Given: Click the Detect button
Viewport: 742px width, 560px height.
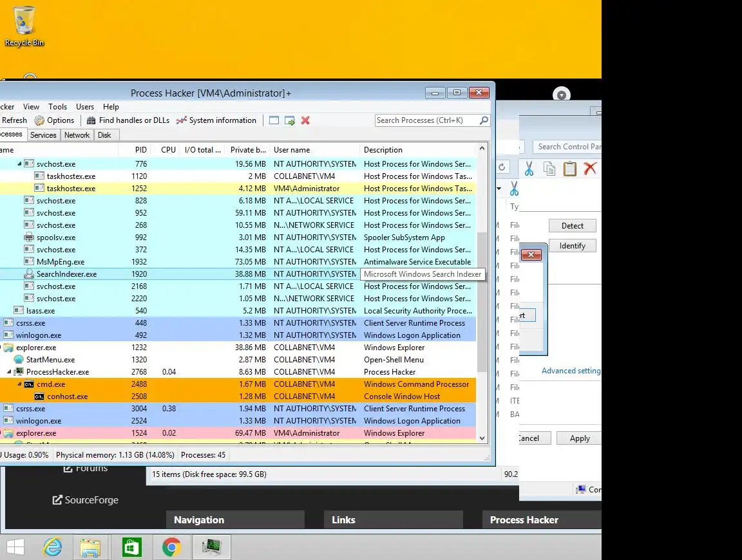Looking at the screenshot, I should pos(572,225).
